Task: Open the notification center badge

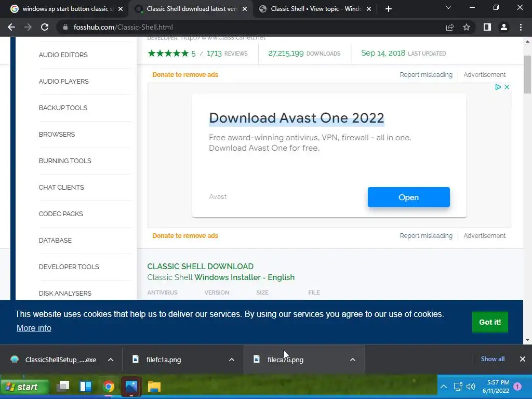Action: point(517,387)
